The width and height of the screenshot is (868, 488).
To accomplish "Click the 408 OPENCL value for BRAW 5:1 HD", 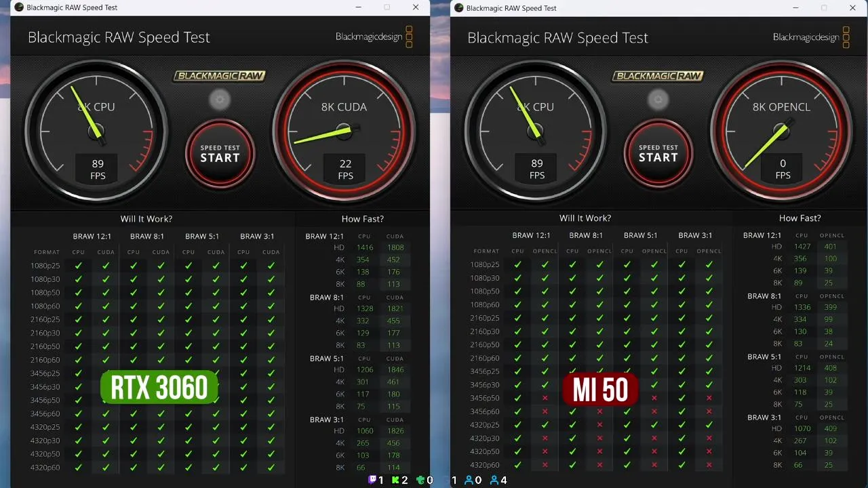I will tap(831, 368).
